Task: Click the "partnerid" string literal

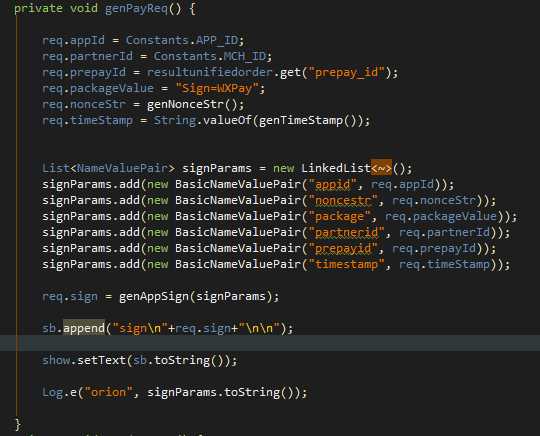Action: tap(346, 232)
